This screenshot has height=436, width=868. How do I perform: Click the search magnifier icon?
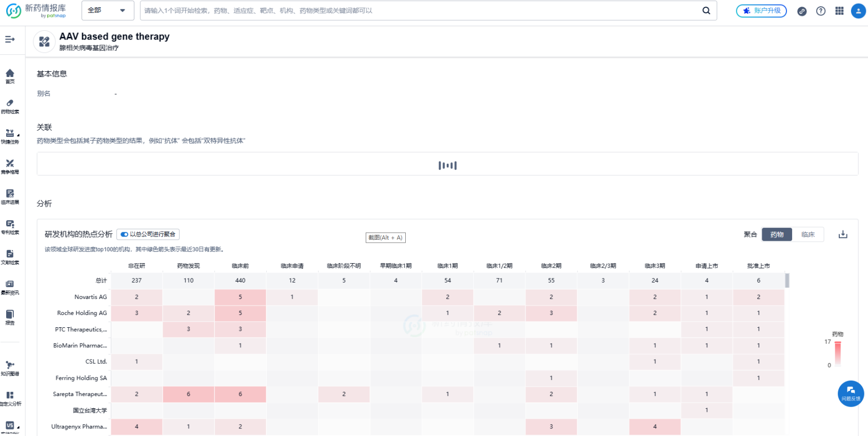(x=706, y=11)
